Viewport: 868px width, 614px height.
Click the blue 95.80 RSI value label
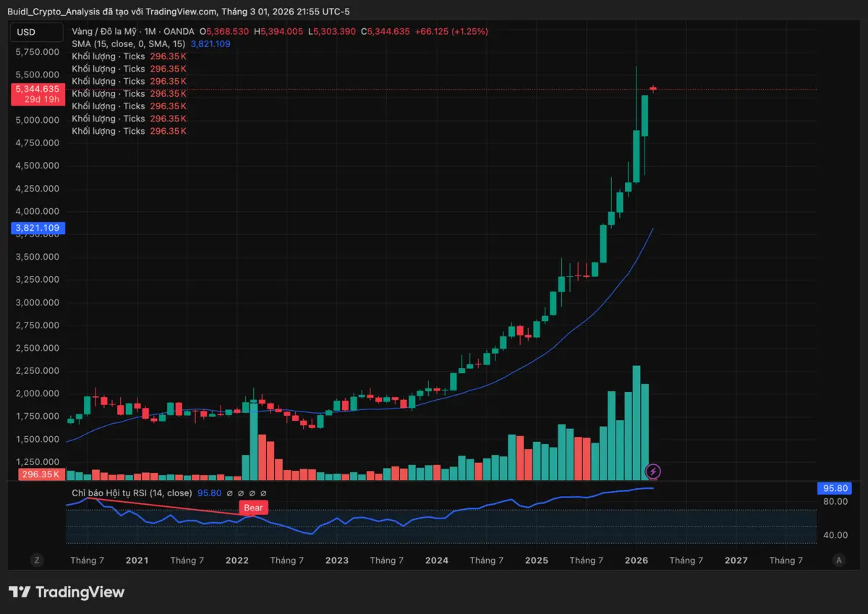[x=834, y=488]
